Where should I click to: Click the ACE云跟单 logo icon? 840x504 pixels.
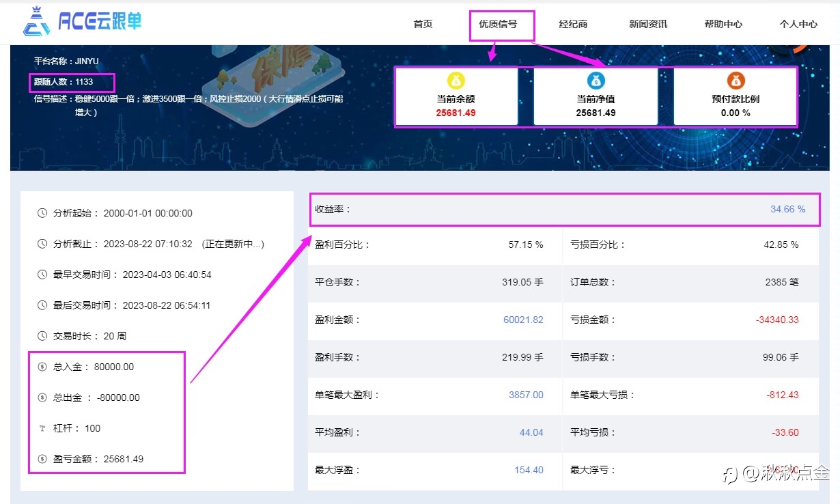tap(36, 22)
